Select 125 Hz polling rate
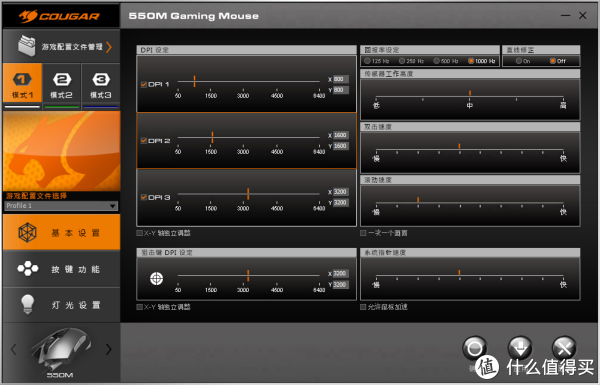Viewport: 600px width, 385px height. point(367,61)
